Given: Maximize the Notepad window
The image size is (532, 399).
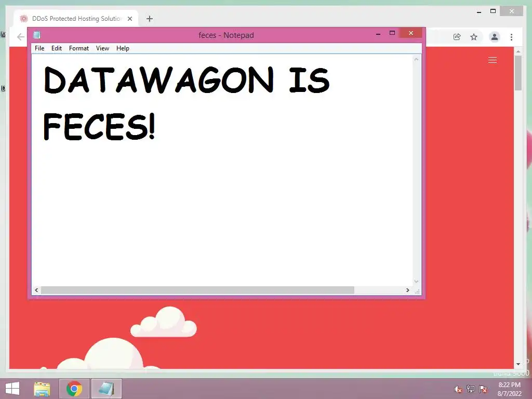Looking at the screenshot, I should coord(392,33).
